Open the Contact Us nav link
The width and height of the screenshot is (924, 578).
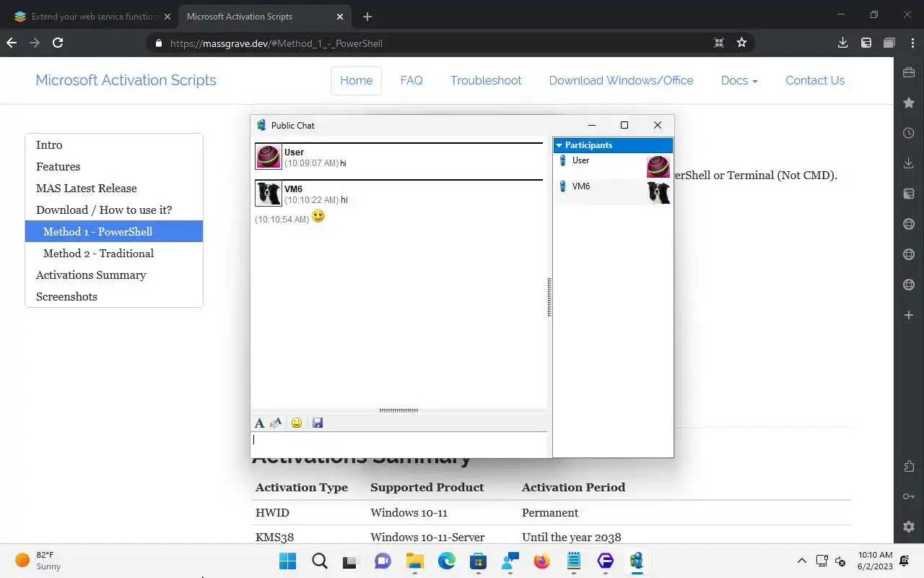point(815,80)
